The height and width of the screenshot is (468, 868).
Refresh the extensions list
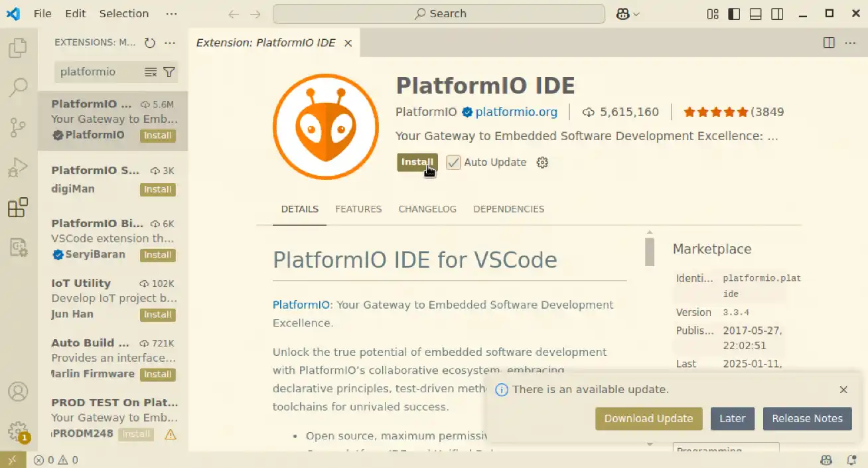click(150, 42)
